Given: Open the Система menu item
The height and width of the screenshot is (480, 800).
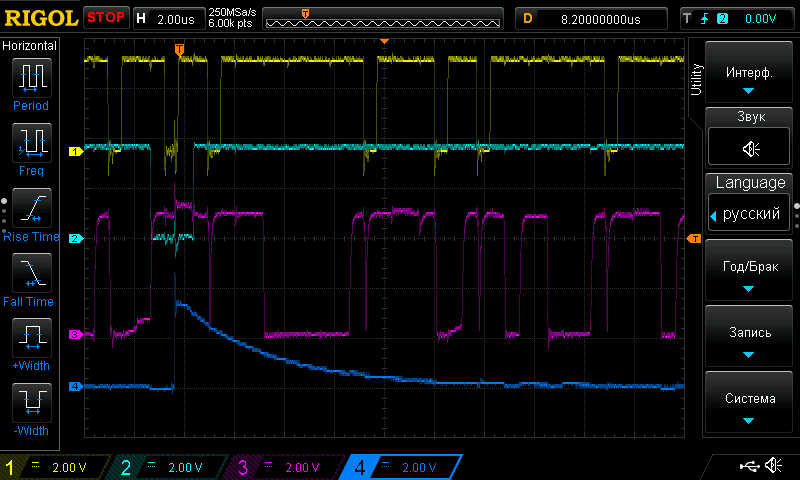Looking at the screenshot, I should click(750, 405).
